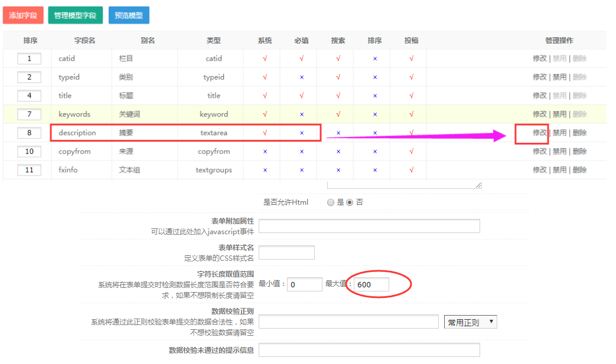This screenshot has width=616, height=364.
Task: Click 修改 link in copyfrom row
Action: pyautogui.click(x=540, y=151)
